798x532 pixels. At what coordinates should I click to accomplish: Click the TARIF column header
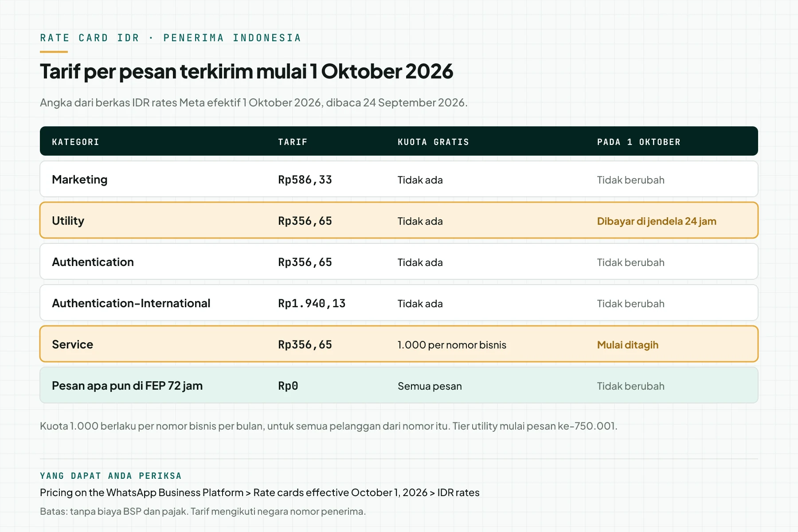click(x=293, y=142)
